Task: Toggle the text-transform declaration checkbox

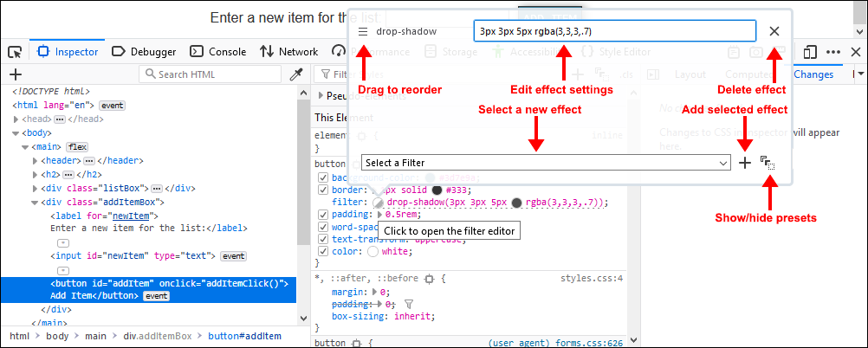Action: (323, 239)
